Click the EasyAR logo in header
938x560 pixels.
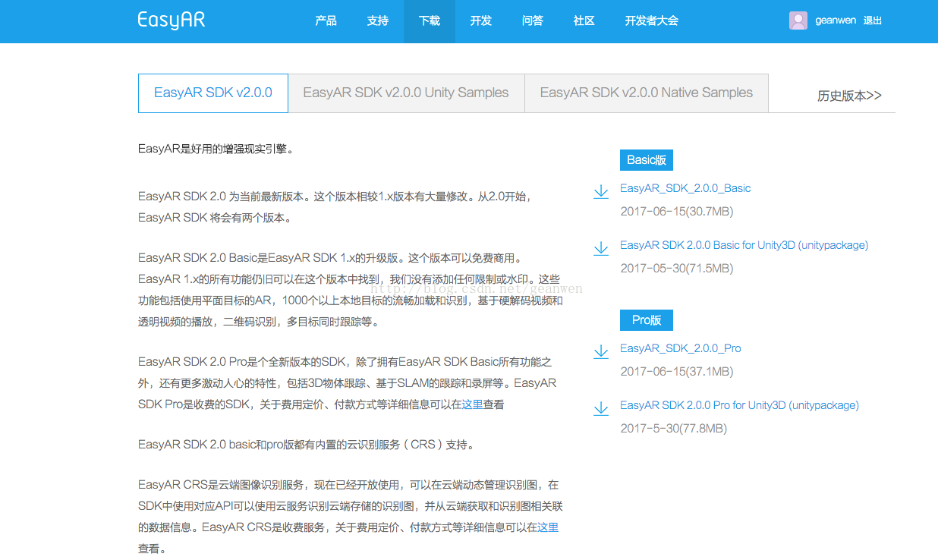[x=172, y=20]
